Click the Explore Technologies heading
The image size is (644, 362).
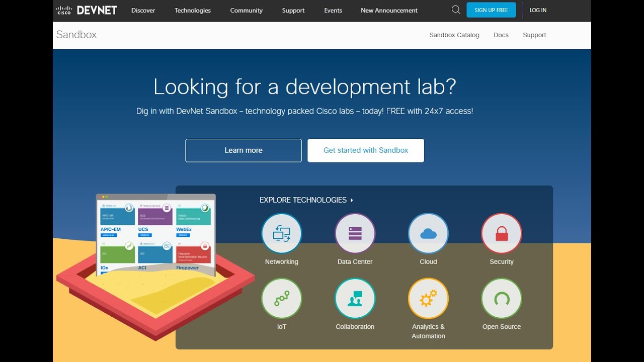[x=303, y=200]
